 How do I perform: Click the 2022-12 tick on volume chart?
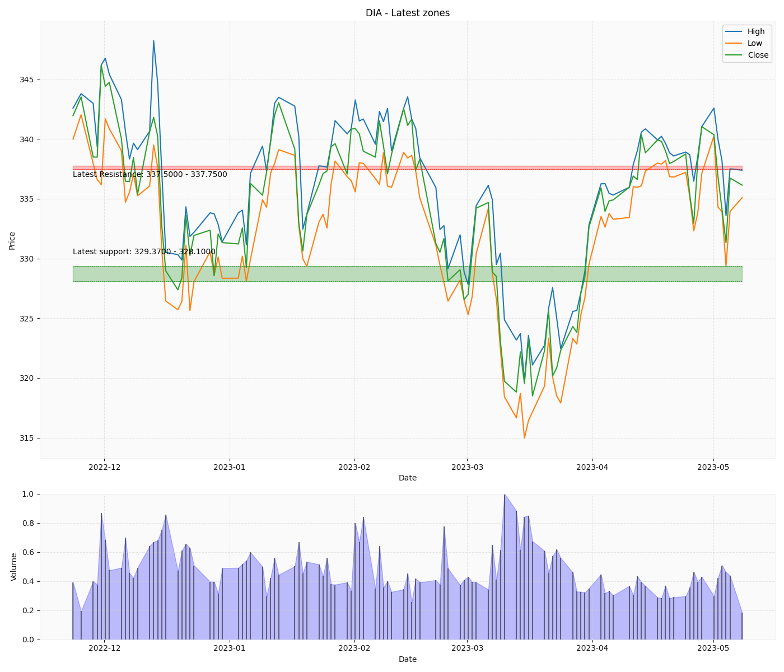[x=105, y=648]
